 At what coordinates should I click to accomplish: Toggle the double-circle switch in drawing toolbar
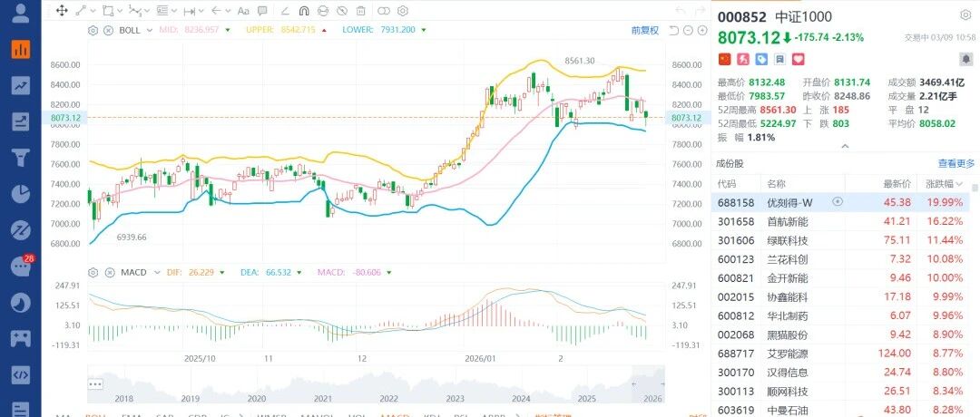click(x=384, y=11)
